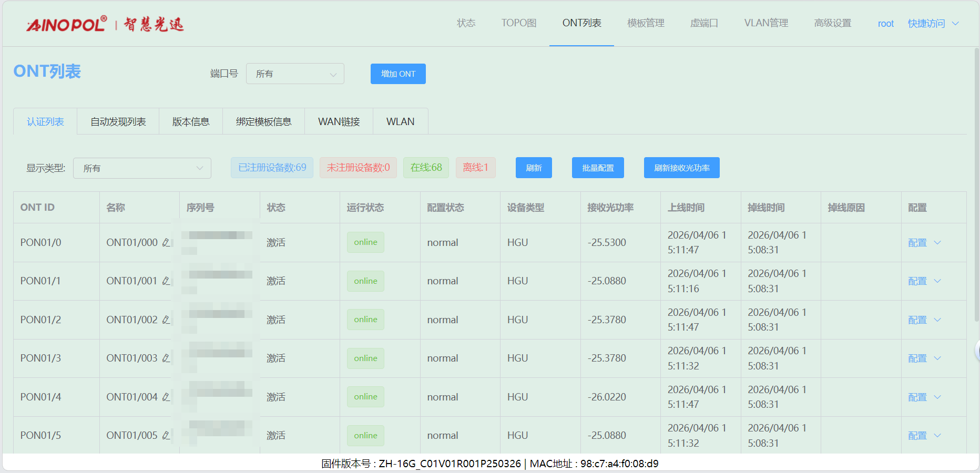Open the 显示类型 display type dropdown
The height and width of the screenshot is (473, 980).
pos(142,168)
